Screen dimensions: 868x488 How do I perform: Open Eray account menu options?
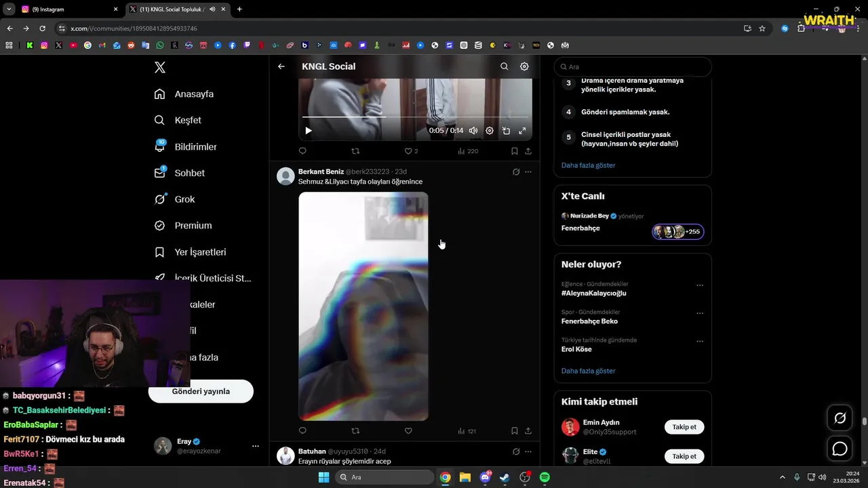coord(256,446)
